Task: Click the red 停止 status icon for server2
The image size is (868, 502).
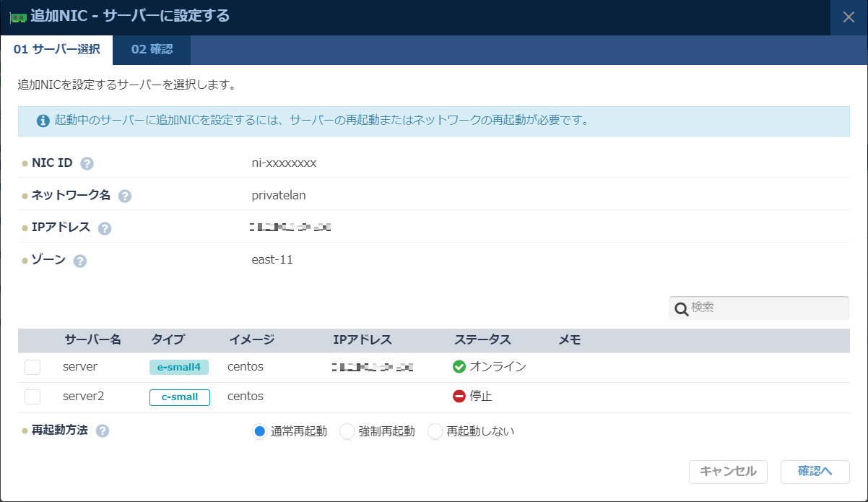Action: (459, 396)
